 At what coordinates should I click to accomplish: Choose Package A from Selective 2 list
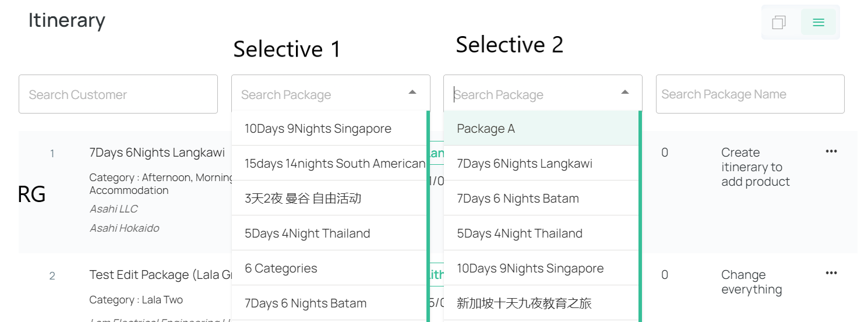[x=541, y=128]
